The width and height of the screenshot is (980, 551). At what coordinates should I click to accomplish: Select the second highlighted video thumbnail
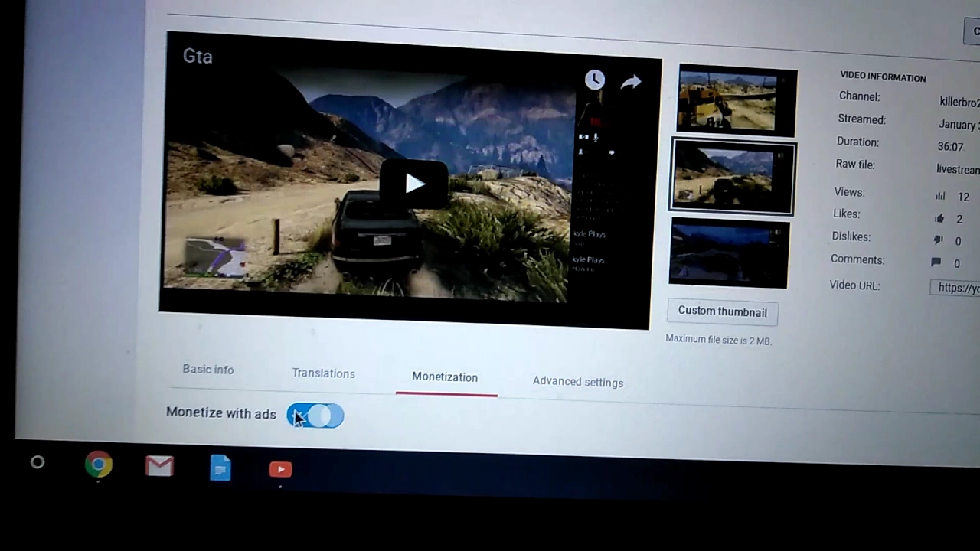[733, 177]
